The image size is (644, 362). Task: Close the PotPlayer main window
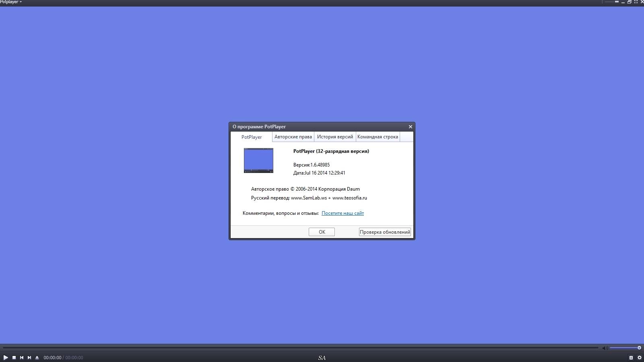[x=642, y=2]
